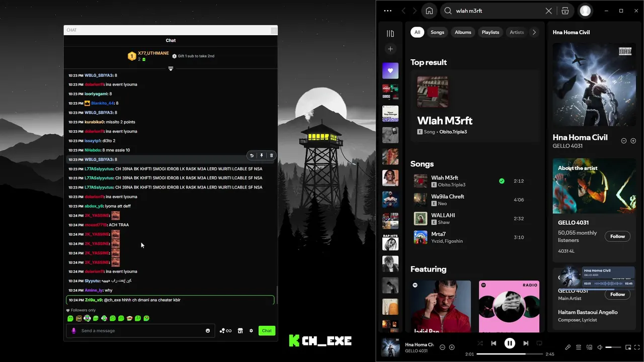
Task: Click username Zri9a_x9 in pinned chat message
Action: 94,300
